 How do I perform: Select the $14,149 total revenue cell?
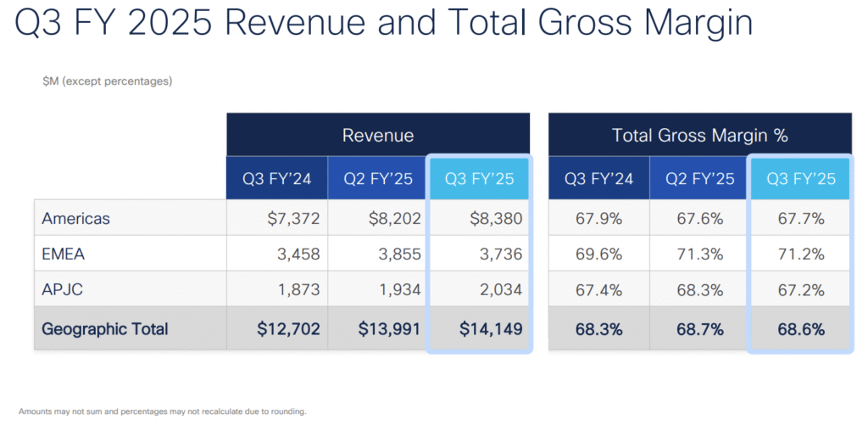pos(490,329)
